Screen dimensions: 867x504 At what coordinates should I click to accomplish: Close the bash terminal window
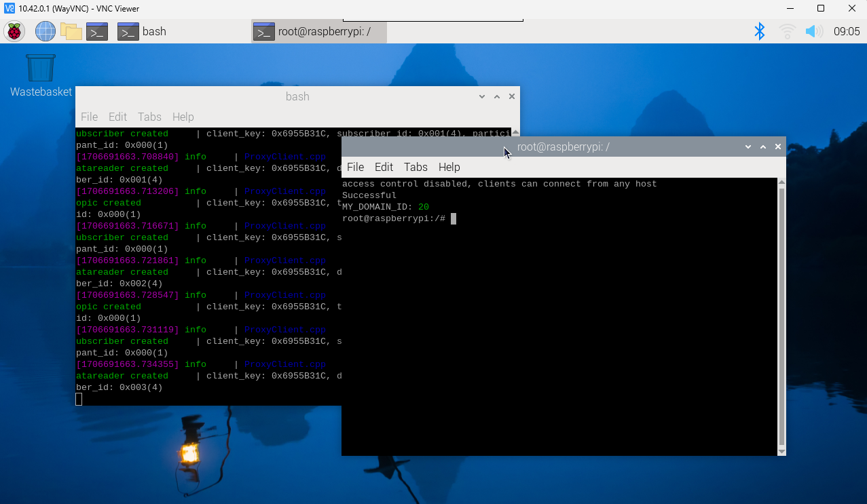pos(512,97)
